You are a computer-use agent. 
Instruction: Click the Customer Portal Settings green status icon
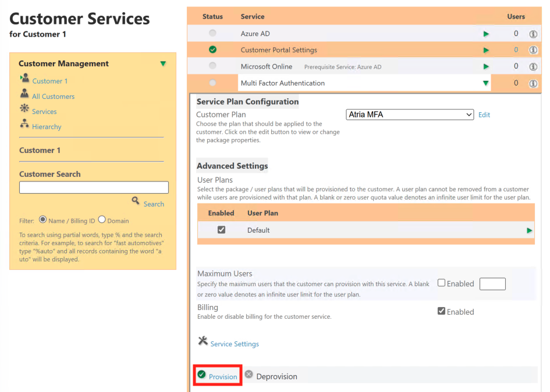(x=212, y=50)
